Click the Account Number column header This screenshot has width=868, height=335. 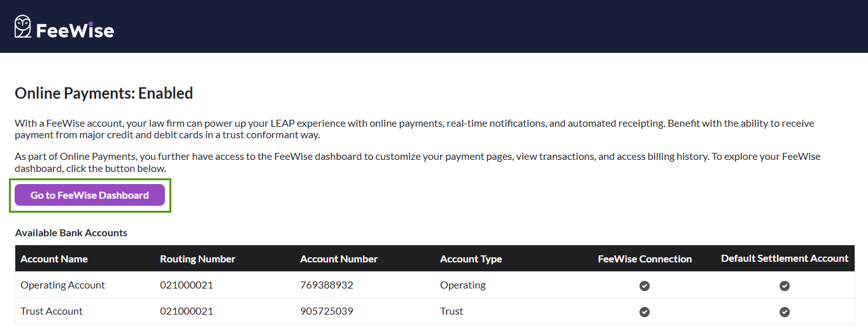[339, 259]
